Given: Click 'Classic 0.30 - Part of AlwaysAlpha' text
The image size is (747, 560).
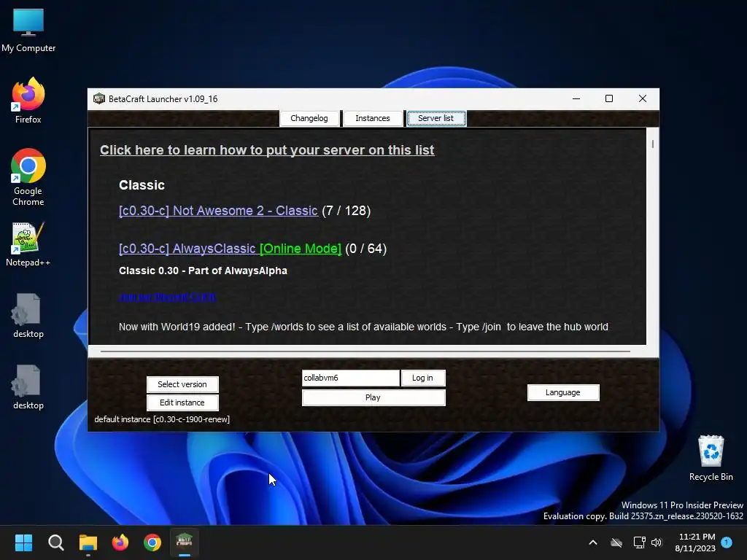Looking at the screenshot, I should (203, 271).
